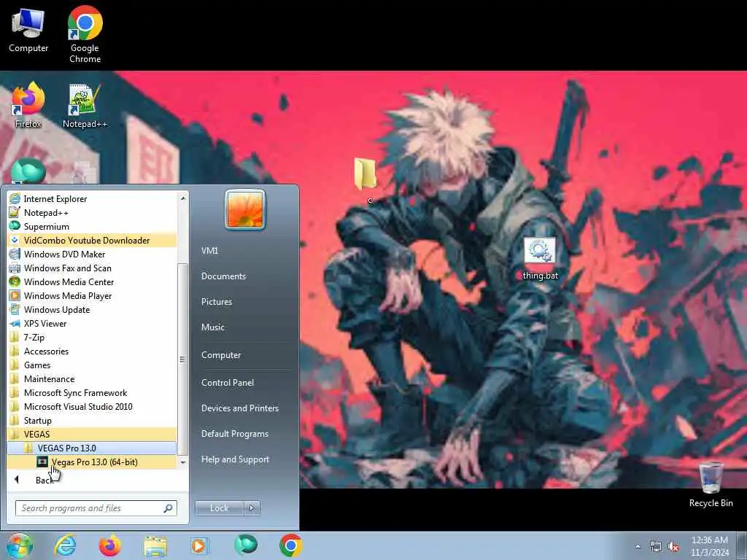Open Control Panel
This screenshot has width=747, height=560.
point(228,382)
